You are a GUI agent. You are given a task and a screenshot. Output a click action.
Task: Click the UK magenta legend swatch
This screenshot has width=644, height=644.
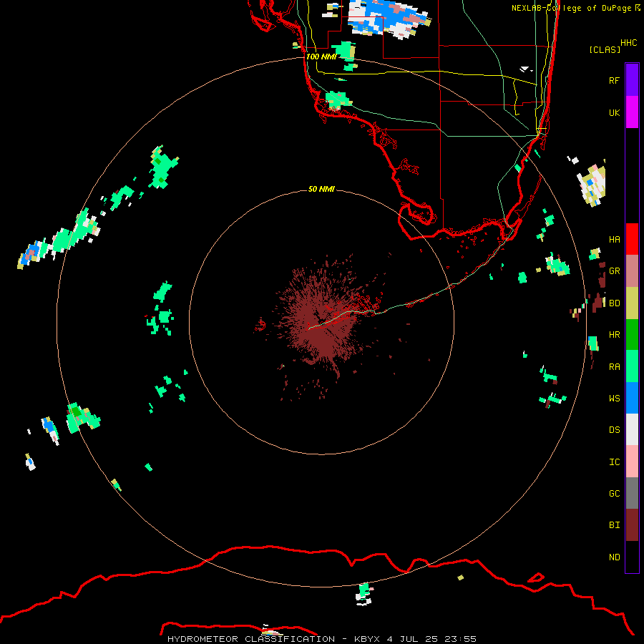pyautogui.click(x=632, y=112)
